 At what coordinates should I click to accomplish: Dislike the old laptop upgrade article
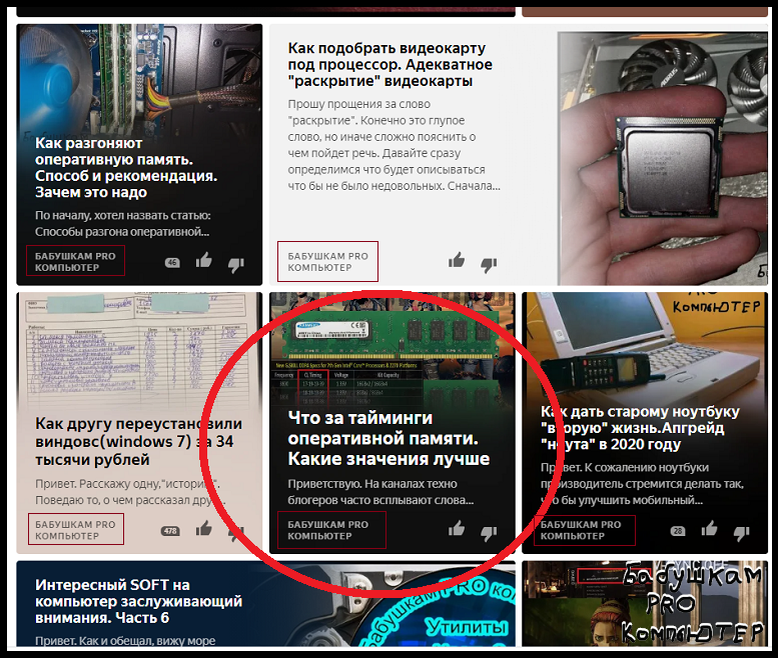click(x=742, y=533)
